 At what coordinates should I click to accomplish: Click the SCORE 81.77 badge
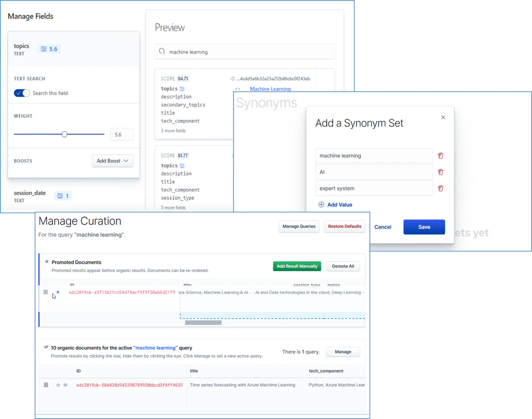(x=183, y=155)
